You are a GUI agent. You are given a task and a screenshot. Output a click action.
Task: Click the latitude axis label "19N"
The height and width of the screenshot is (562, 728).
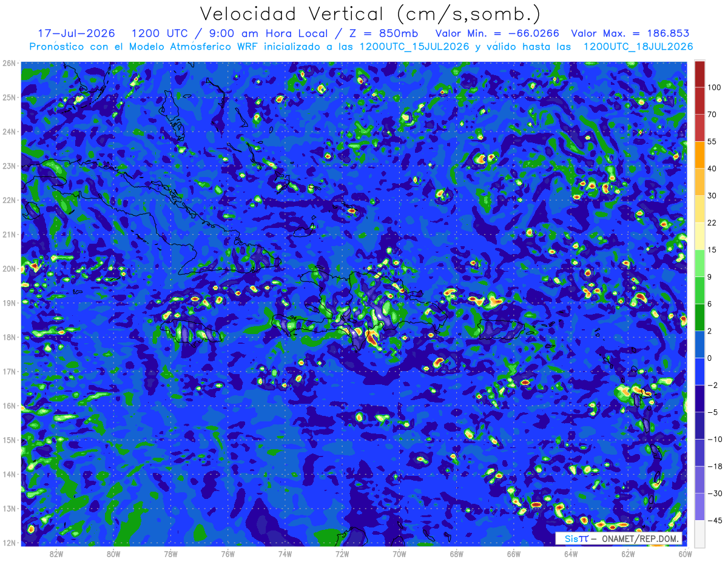pos(9,303)
